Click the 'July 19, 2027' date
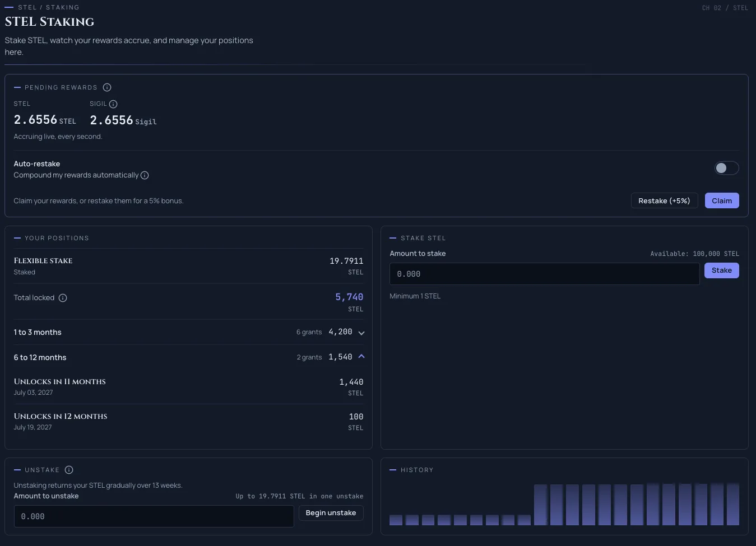756x546 pixels. pos(33,427)
